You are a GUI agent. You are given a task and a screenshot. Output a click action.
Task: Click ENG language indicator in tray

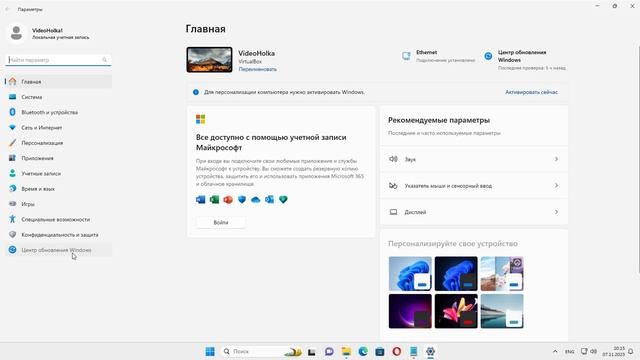point(569,351)
